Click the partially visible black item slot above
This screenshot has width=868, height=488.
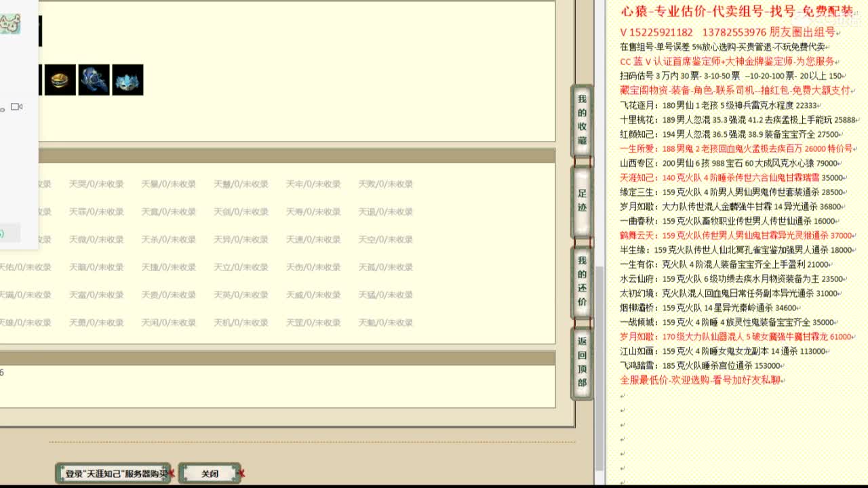tap(40, 30)
